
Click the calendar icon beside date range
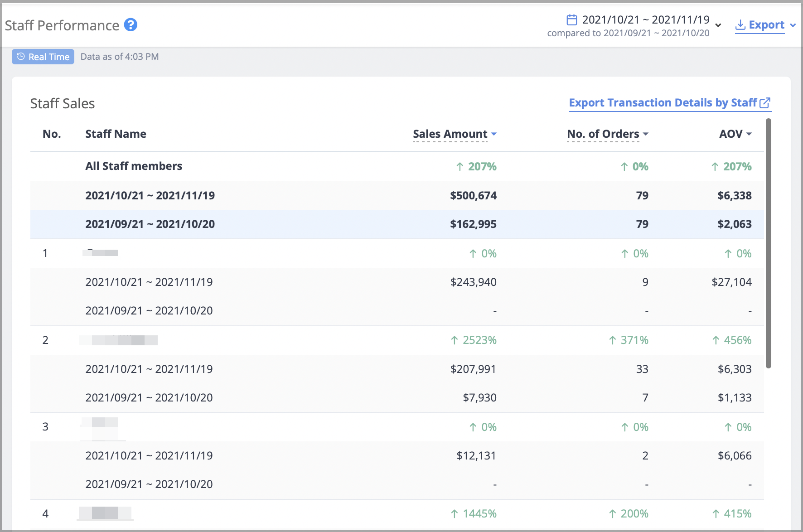click(x=572, y=20)
